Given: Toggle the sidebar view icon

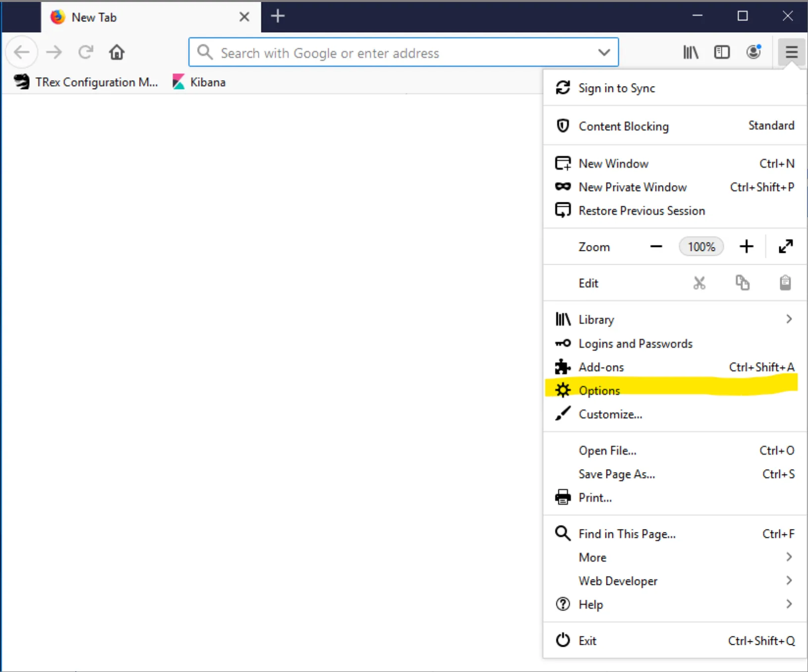Looking at the screenshot, I should (722, 52).
